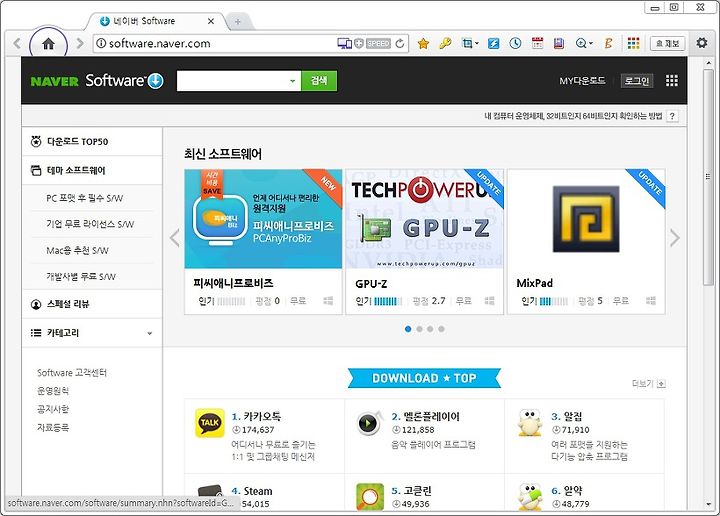
Task: Go forward with the browser forward arrow
Action: pyautogui.click(x=80, y=44)
